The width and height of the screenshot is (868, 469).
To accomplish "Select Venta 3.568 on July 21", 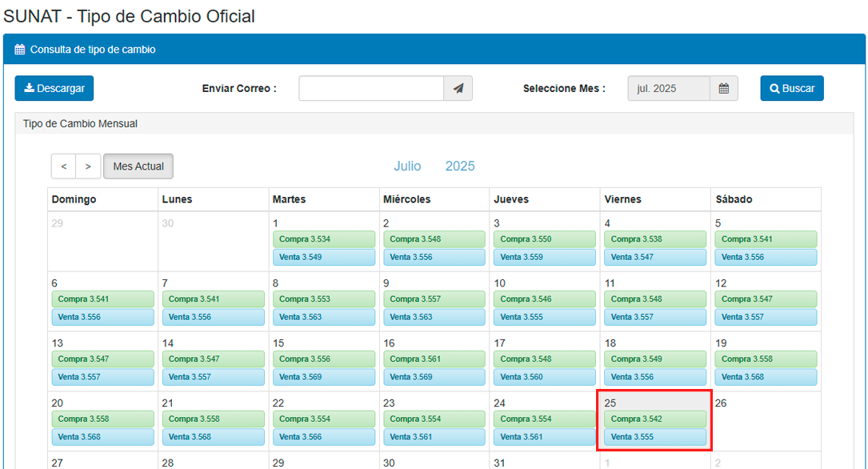I will [x=213, y=436].
